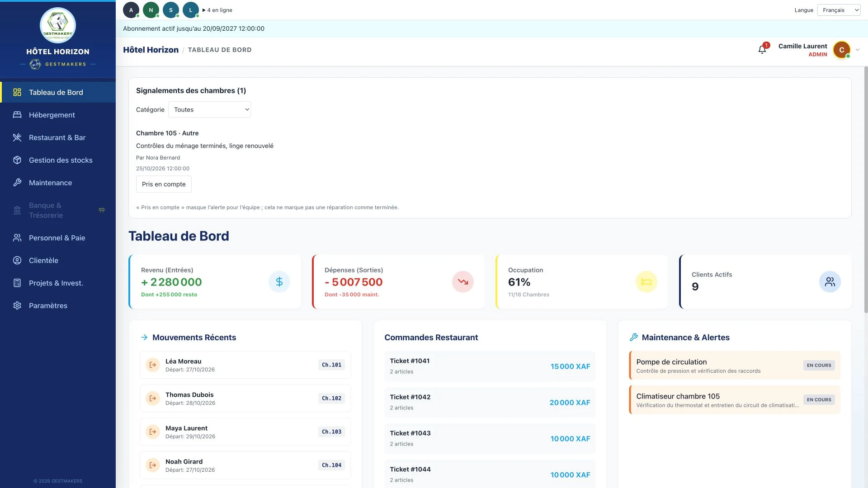Click Maya Laurent's departure icon
The image size is (868, 488).
click(153, 432)
